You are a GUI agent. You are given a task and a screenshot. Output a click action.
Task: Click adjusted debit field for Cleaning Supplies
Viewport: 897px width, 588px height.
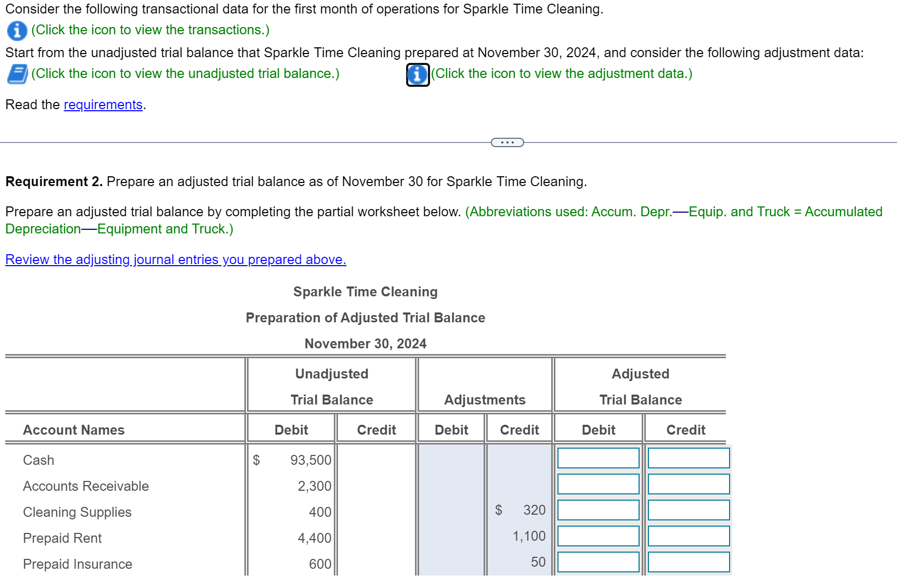[597, 509]
